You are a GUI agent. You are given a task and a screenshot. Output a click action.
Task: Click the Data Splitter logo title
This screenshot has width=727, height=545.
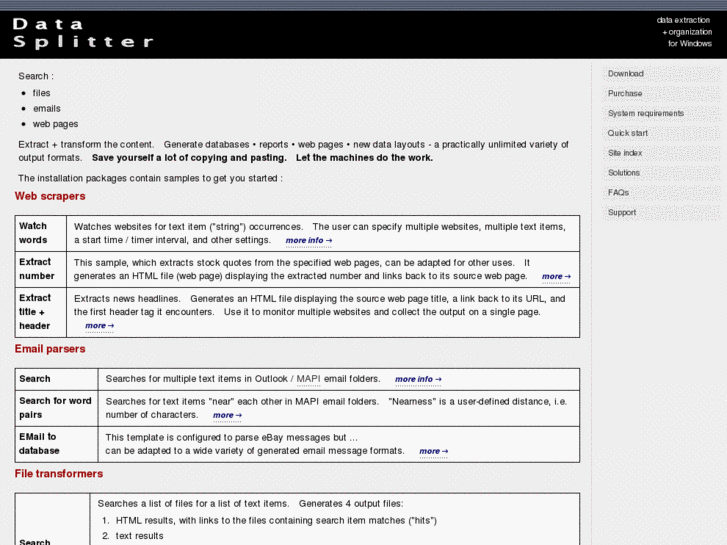(x=83, y=31)
